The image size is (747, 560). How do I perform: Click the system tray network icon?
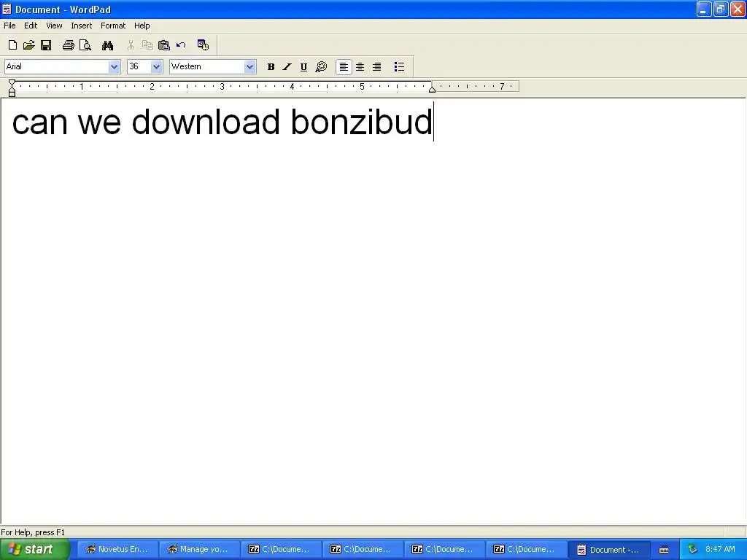tap(692, 550)
